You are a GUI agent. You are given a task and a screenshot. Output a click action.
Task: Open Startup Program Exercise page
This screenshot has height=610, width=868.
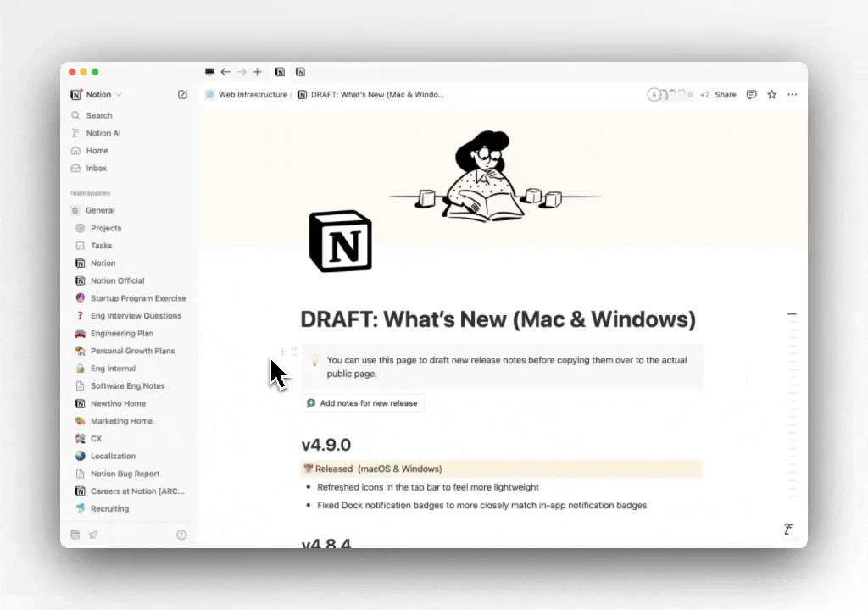pyautogui.click(x=138, y=298)
